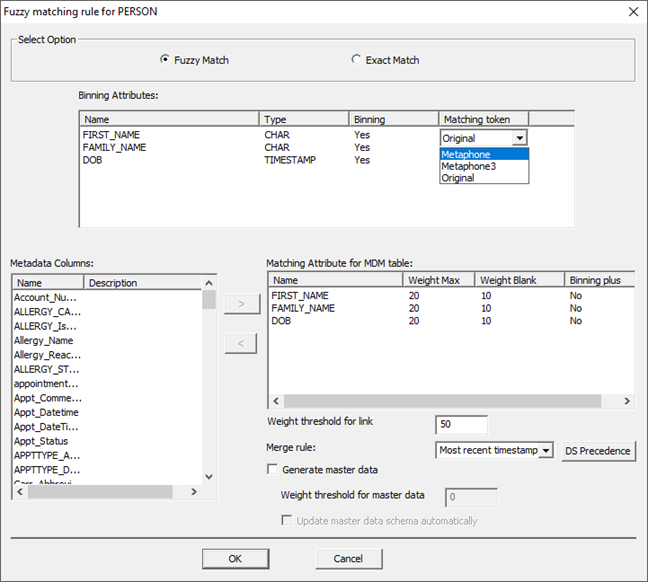Click the OK button

pos(235,558)
